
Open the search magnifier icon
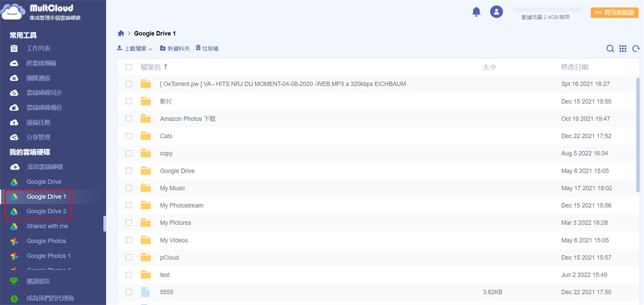(x=610, y=49)
